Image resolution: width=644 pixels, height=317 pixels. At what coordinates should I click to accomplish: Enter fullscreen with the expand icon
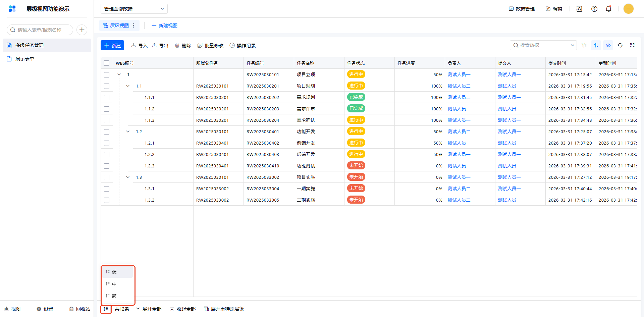632,45
